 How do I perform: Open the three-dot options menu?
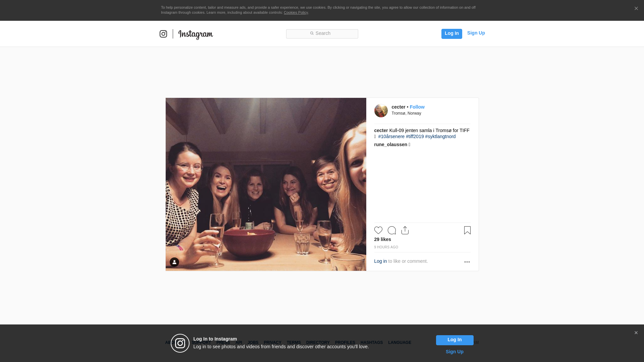pos(467,262)
